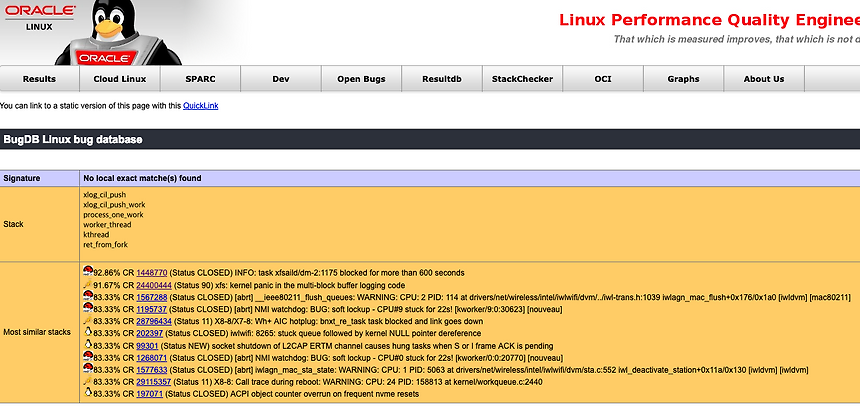Open bug CR 29115357
Viewport: 860px width, 406px height.
154,382
